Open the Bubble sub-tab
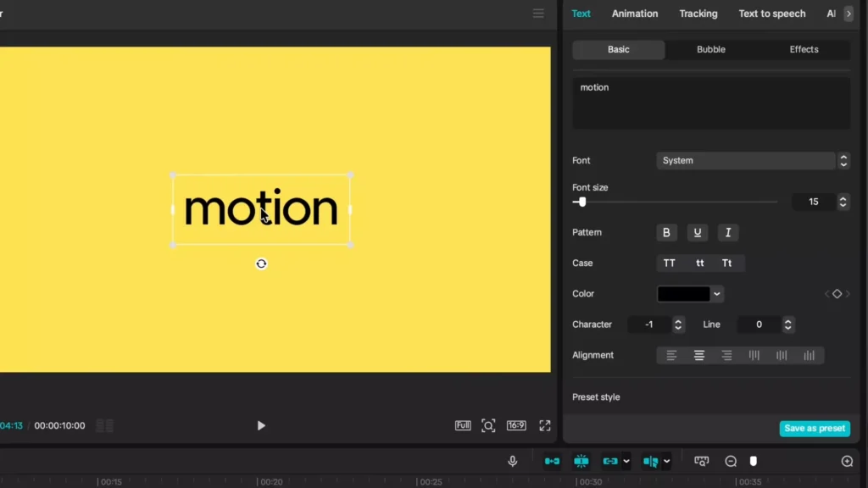 (x=710, y=49)
